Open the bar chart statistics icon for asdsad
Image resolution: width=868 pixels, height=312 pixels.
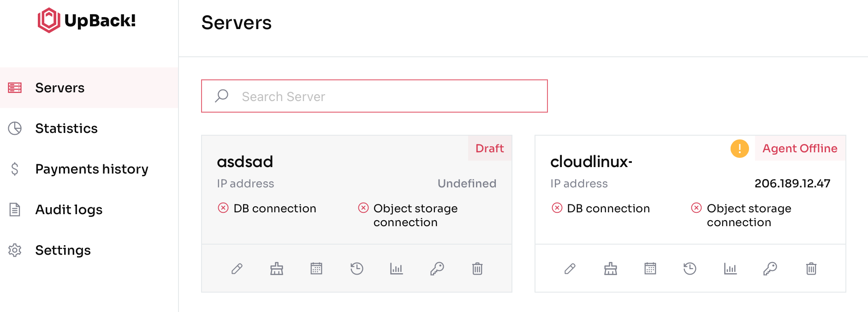tap(397, 269)
